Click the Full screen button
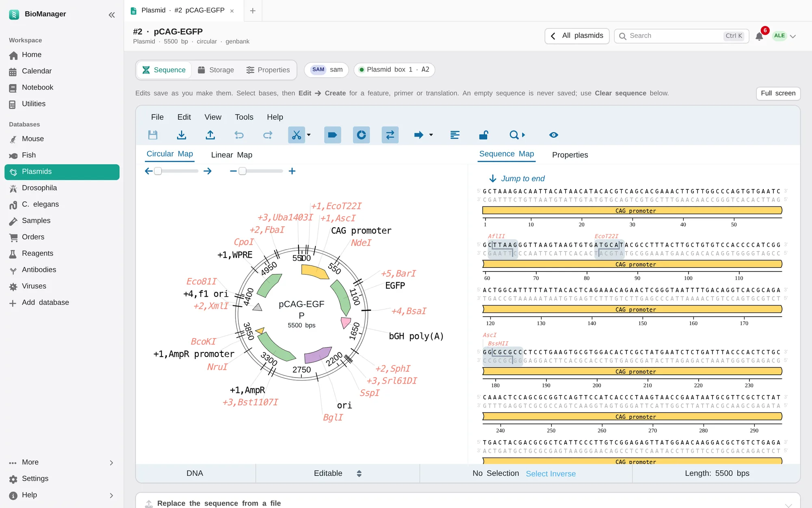 (x=778, y=93)
